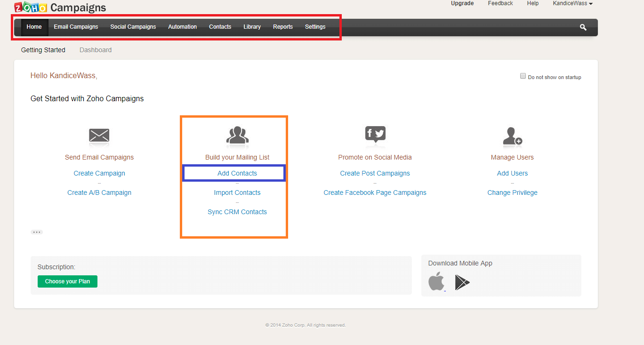The width and height of the screenshot is (644, 345).
Task: Open the Automation menu
Action: tap(183, 27)
